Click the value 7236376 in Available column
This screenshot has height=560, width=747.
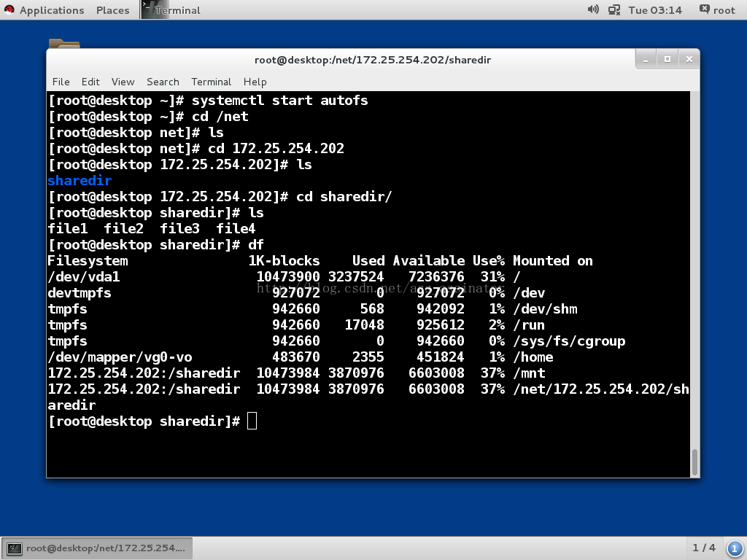(x=436, y=276)
